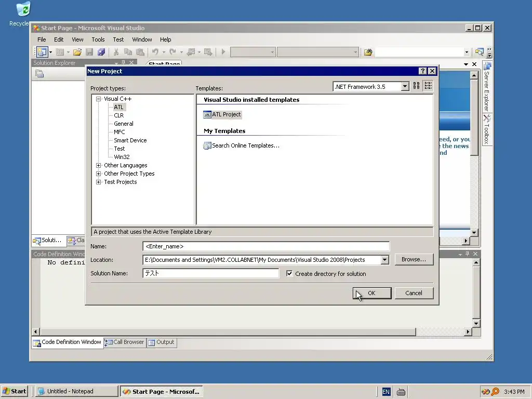Open the search combo box dropdown in toolbar
The image size is (532, 399).
coord(467,52)
